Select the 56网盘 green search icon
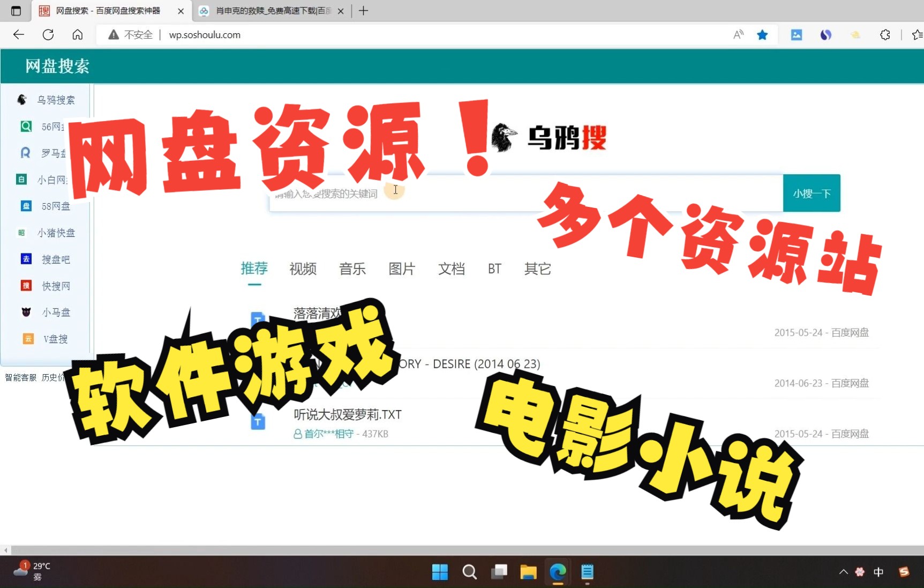The width and height of the screenshot is (924, 588). click(x=26, y=126)
